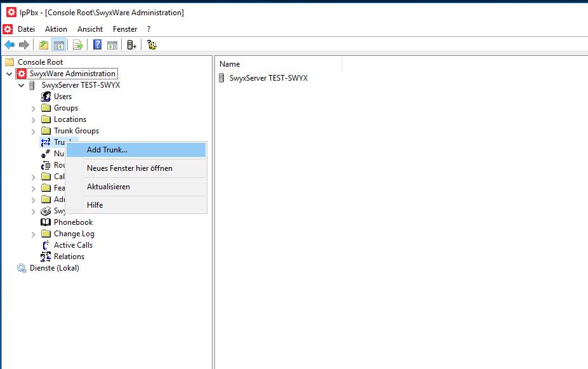Click the up one level folder icon
This screenshot has height=369, width=588.
pos(44,45)
